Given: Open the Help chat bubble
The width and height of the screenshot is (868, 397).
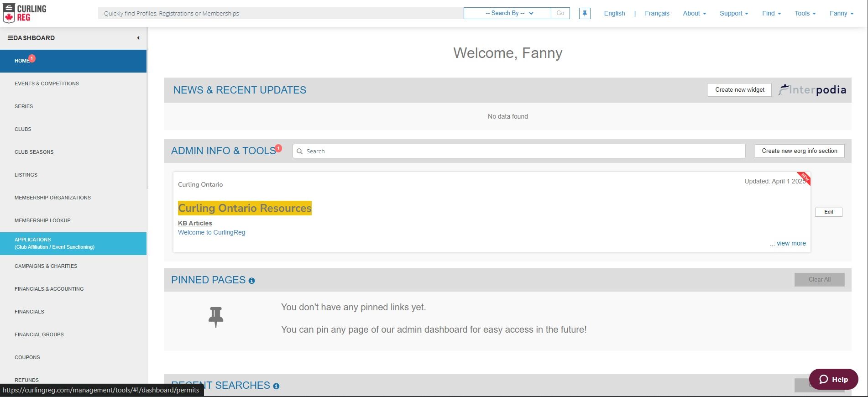Looking at the screenshot, I should (833, 379).
